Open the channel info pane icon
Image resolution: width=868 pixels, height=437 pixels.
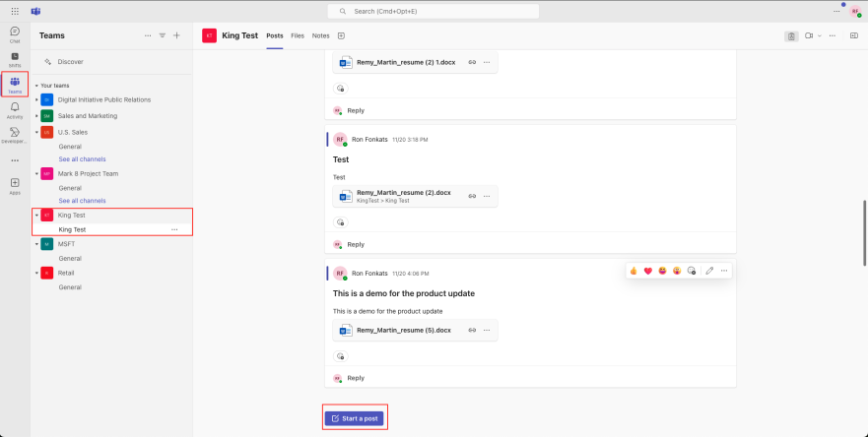(853, 36)
